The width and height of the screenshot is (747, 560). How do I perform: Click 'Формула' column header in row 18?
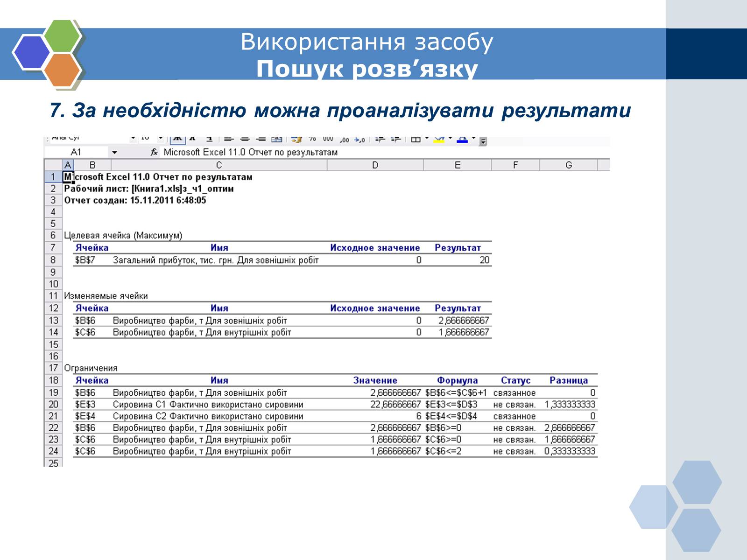click(457, 380)
